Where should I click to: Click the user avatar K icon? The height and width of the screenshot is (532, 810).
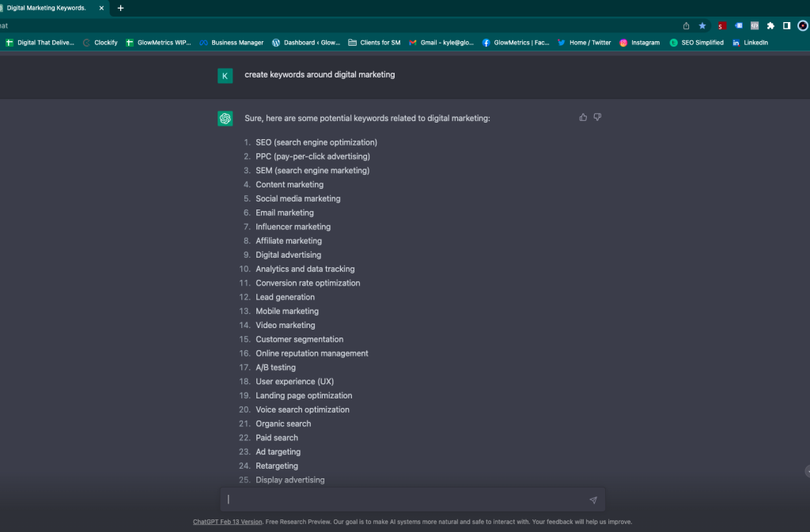225,76
